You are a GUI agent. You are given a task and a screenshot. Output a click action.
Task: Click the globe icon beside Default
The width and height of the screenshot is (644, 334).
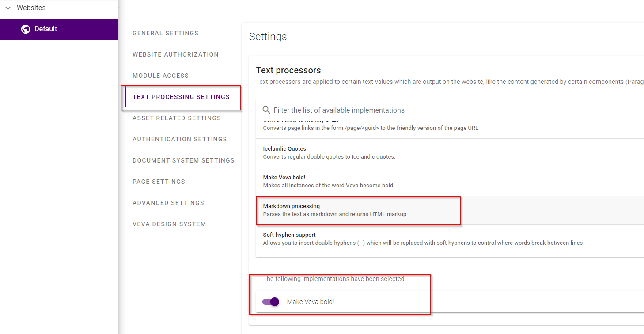click(x=26, y=29)
